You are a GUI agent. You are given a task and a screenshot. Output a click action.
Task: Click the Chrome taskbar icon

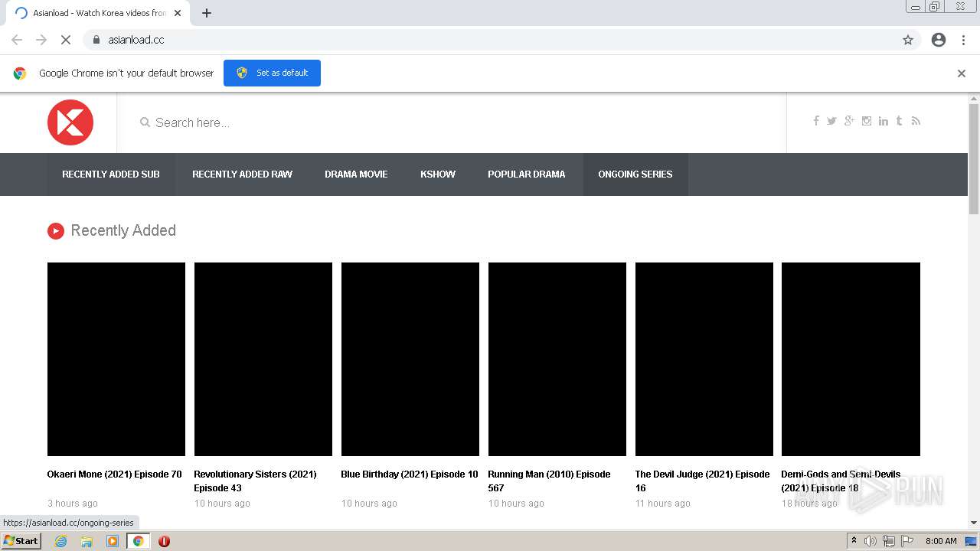(138, 541)
